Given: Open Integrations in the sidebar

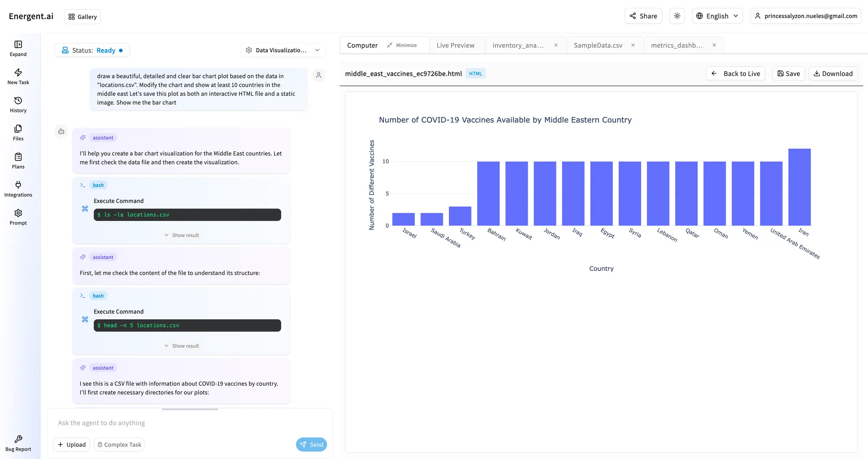Looking at the screenshot, I should point(18,189).
